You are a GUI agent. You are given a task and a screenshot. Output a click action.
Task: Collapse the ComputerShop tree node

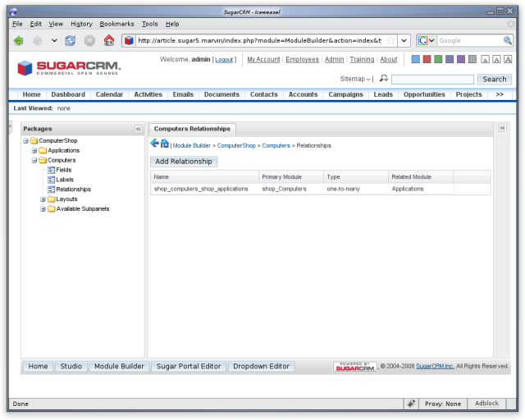point(25,141)
